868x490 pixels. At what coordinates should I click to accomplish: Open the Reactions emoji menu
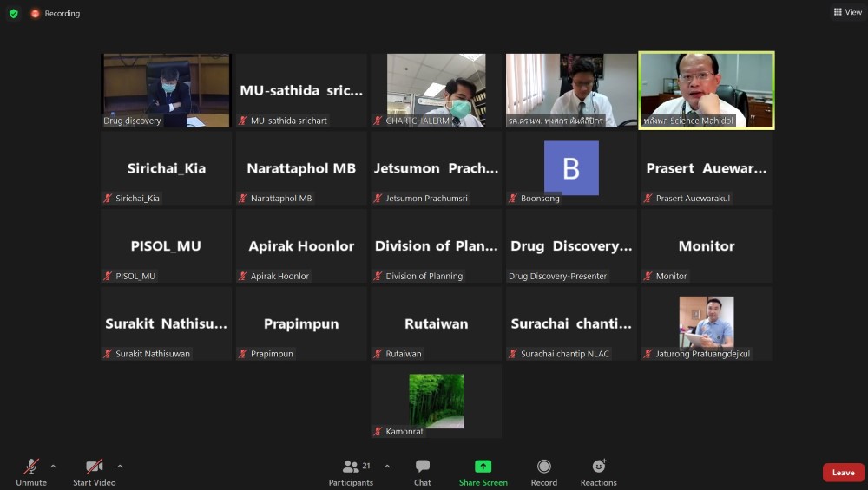point(599,467)
